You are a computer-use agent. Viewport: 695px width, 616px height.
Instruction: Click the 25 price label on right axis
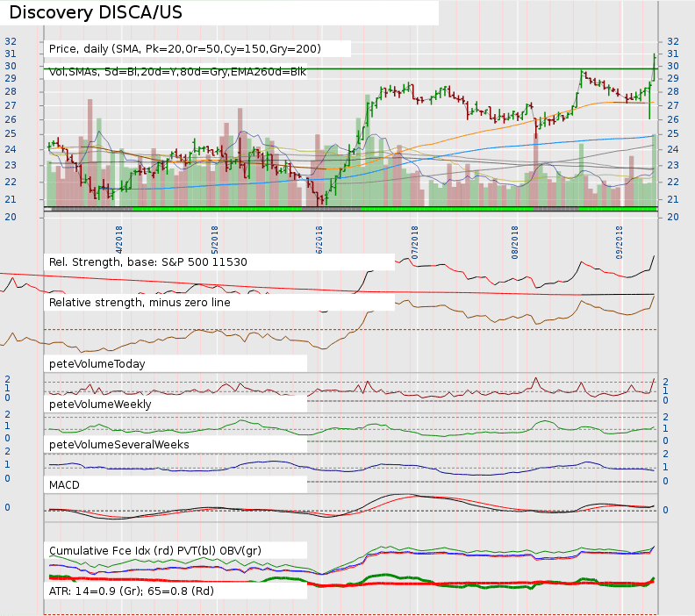[x=673, y=133]
